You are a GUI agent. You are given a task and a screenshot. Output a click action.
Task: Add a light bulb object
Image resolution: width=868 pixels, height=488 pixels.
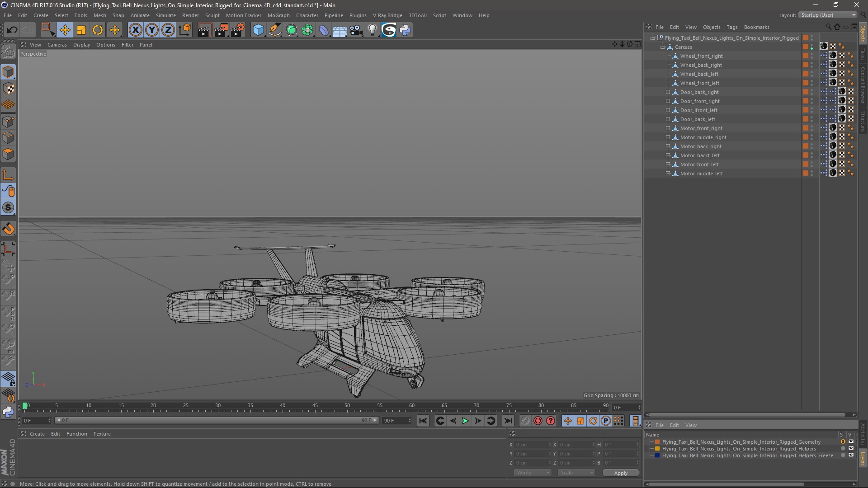point(373,30)
